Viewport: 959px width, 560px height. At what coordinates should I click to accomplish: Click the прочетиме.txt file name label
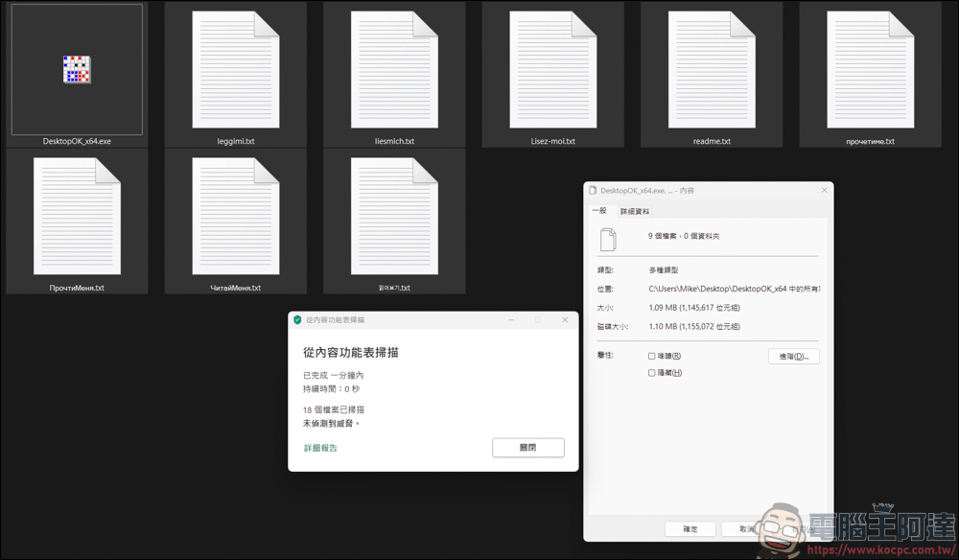click(x=871, y=141)
